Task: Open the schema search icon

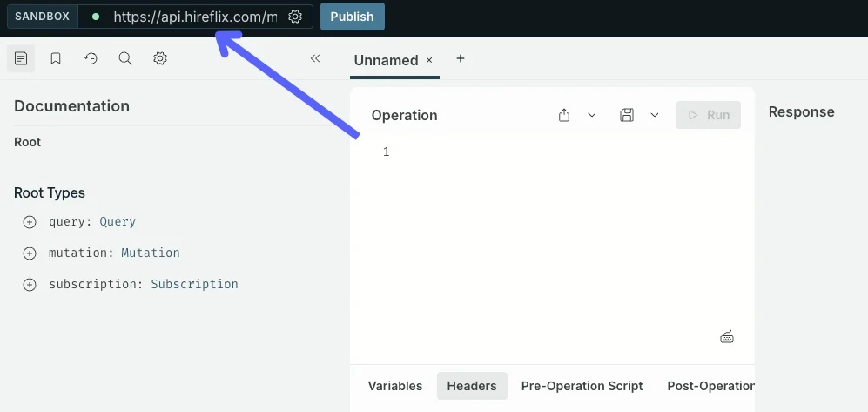Action: tap(125, 58)
